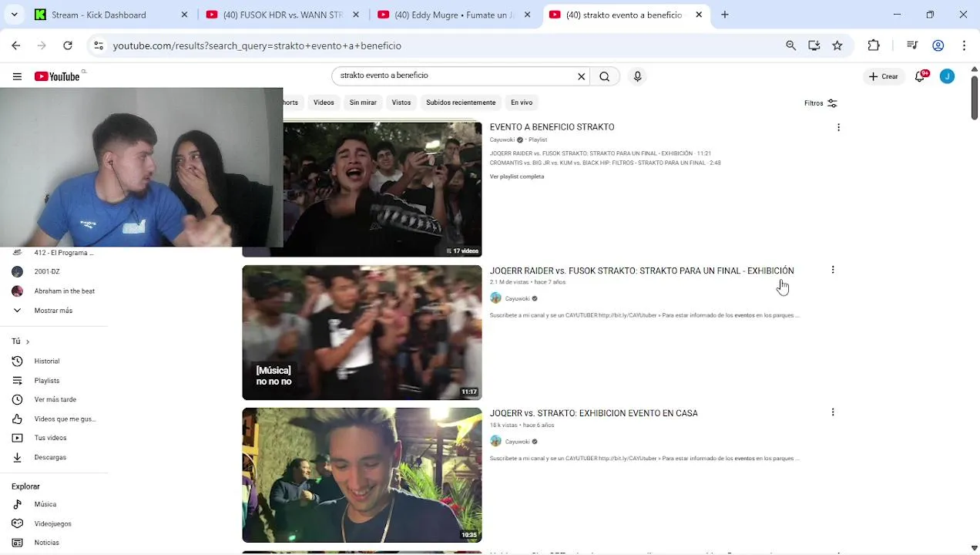This screenshot has width=980, height=555.
Task: Open the YouTube hamburger guide menu
Action: tap(17, 76)
